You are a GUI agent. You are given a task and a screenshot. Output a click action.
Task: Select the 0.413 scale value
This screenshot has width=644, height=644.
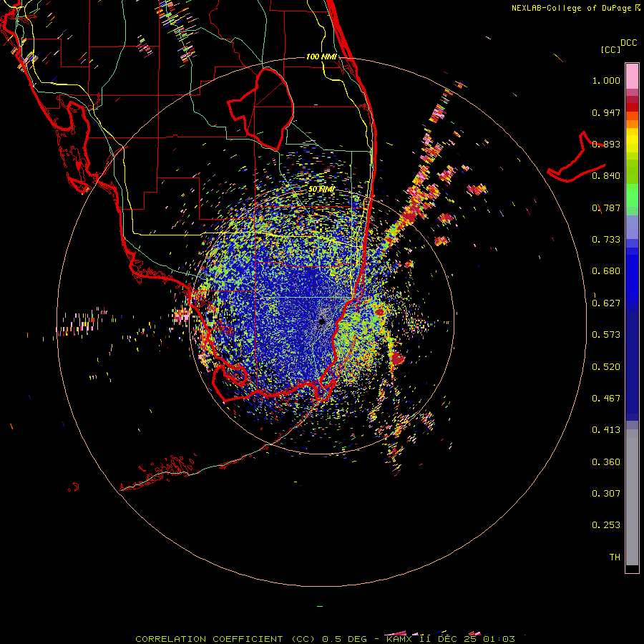point(606,430)
